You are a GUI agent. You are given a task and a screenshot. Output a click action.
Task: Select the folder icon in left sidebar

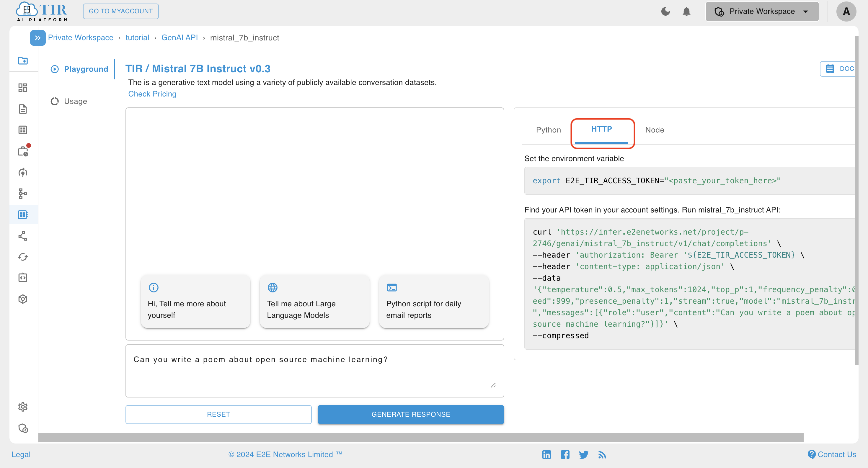click(23, 60)
